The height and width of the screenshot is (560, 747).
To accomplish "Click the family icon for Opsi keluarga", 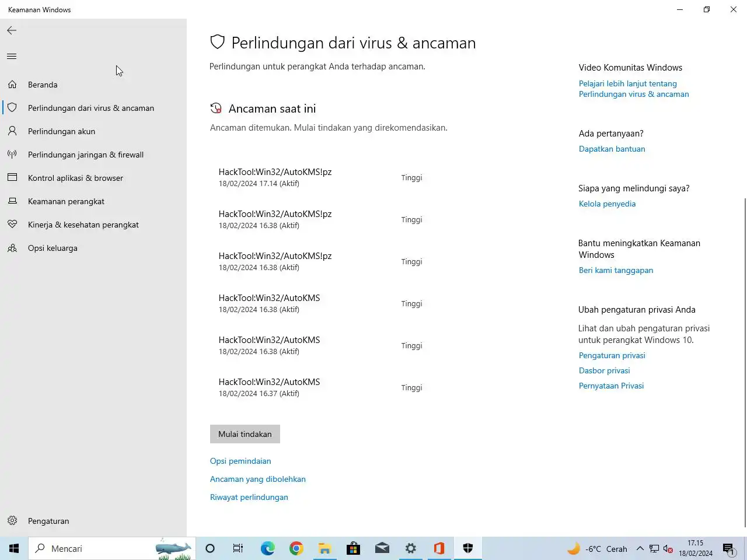I will (x=12, y=248).
